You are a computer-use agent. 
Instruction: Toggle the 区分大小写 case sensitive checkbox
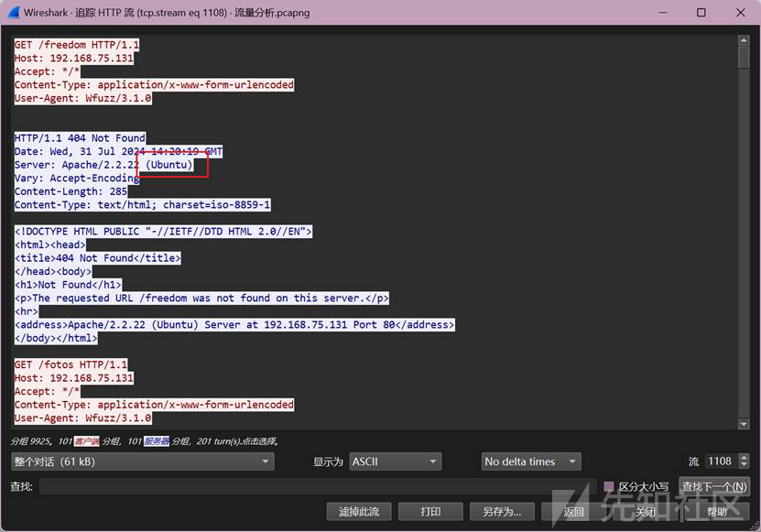pos(608,486)
